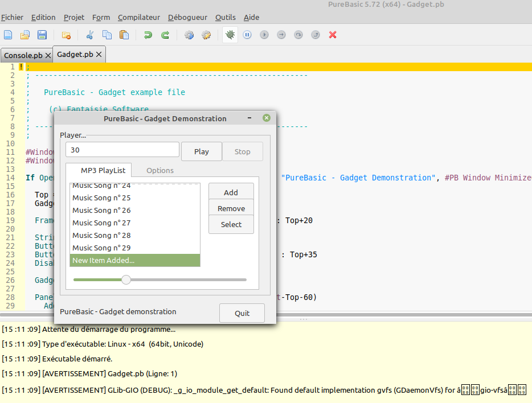532x403 pixels.
Task: Cut selection with scissors icon
Action: (x=90, y=35)
